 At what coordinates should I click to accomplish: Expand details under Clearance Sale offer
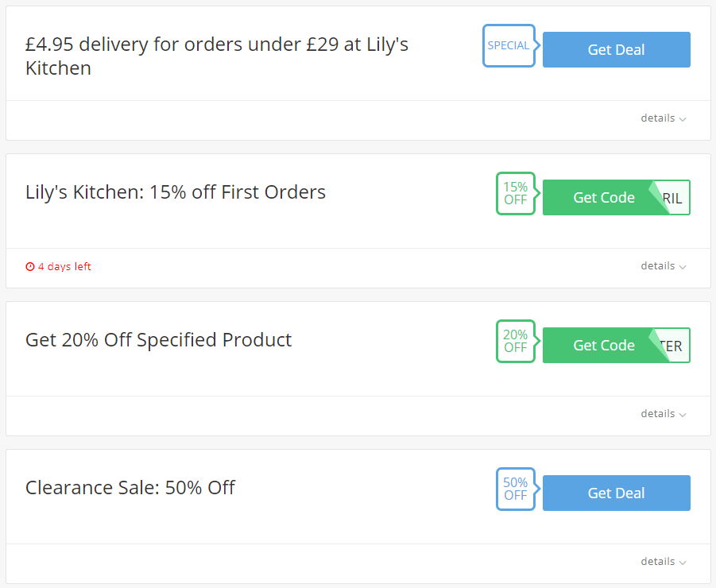pyautogui.click(x=664, y=562)
